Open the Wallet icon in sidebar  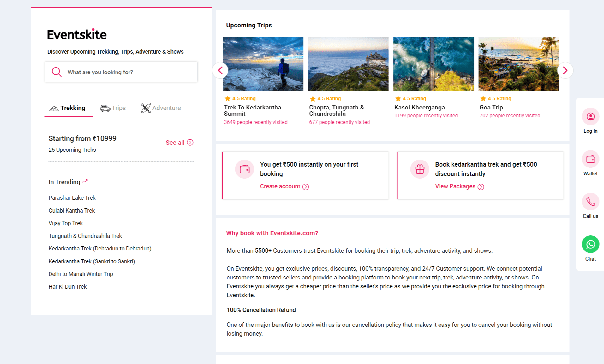pos(590,159)
